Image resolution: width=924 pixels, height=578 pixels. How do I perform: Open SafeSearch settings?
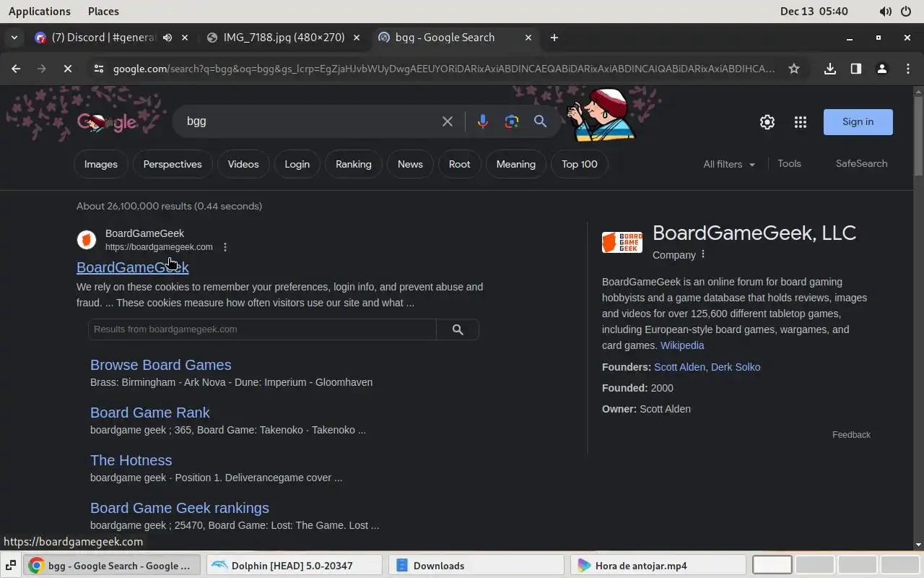pyautogui.click(x=861, y=164)
